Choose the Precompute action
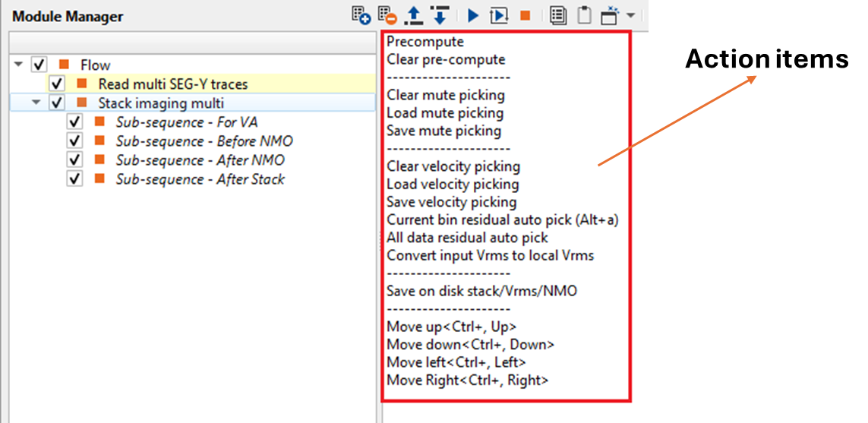The width and height of the screenshot is (868, 423). click(x=425, y=42)
